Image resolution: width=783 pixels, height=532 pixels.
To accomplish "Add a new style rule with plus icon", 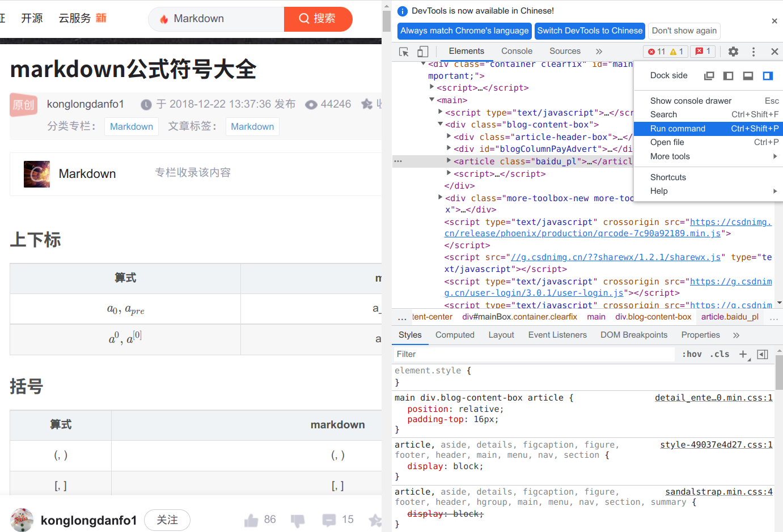I will [743, 354].
